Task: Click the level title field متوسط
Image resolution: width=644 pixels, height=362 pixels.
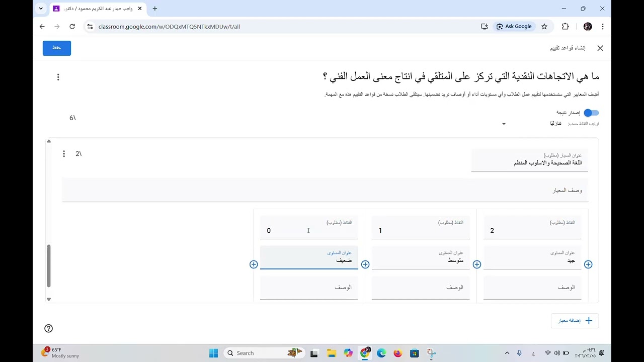Action: 421,257
